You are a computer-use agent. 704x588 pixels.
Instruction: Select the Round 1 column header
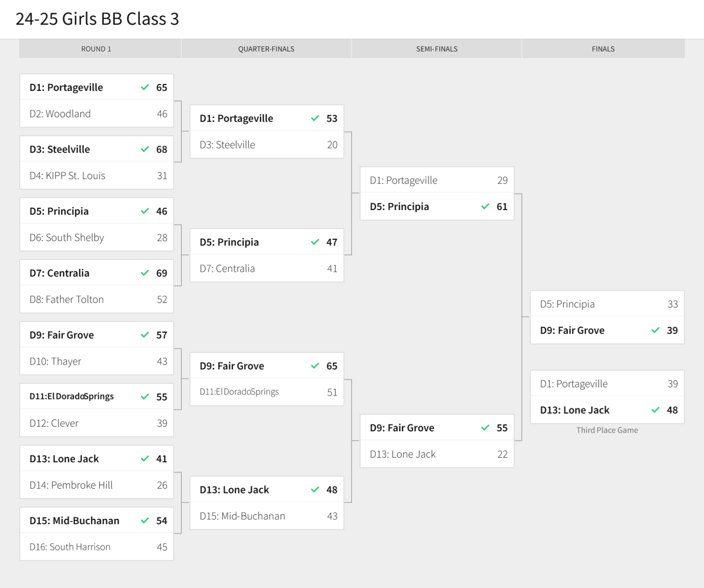pos(96,49)
